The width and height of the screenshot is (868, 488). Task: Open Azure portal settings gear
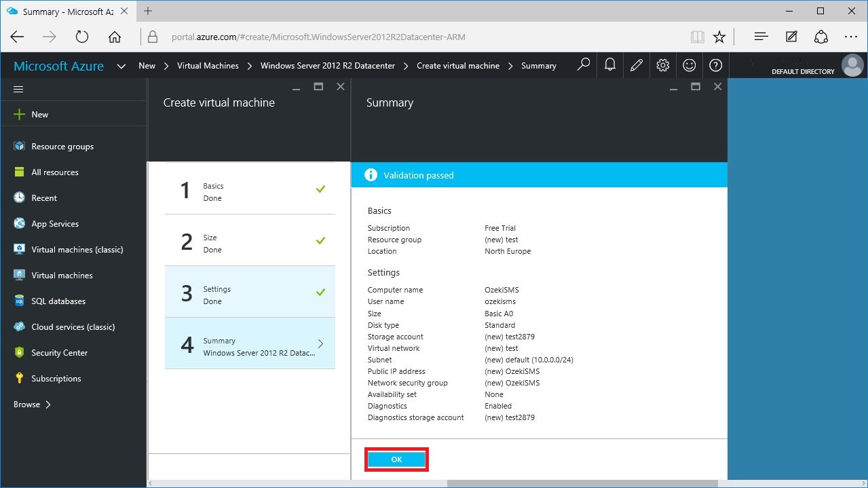coord(663,65)
